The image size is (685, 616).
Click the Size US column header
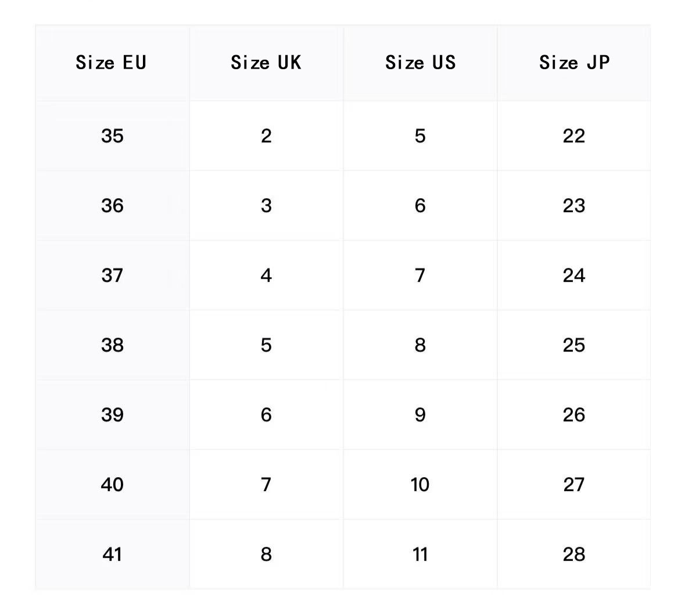pyautogui.click(x=420, y=63)
